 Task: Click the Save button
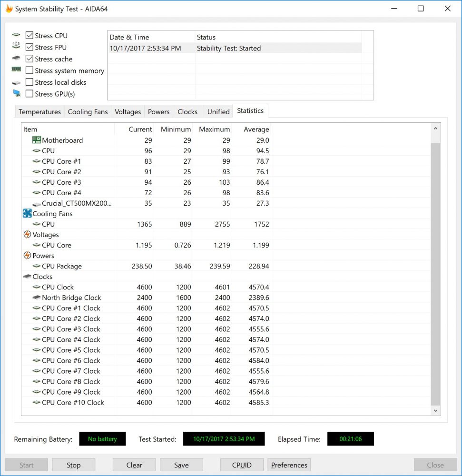(181, 465)
